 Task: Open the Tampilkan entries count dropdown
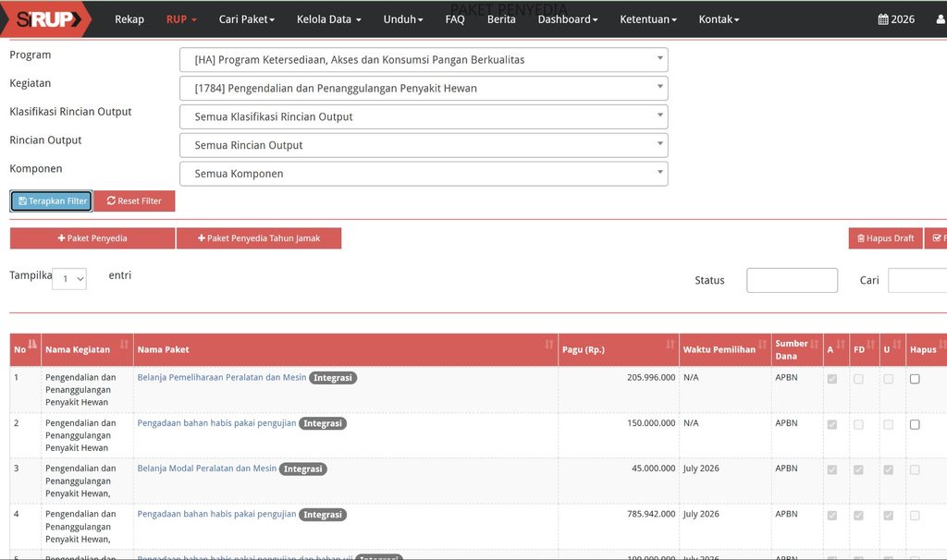point(68,279)
